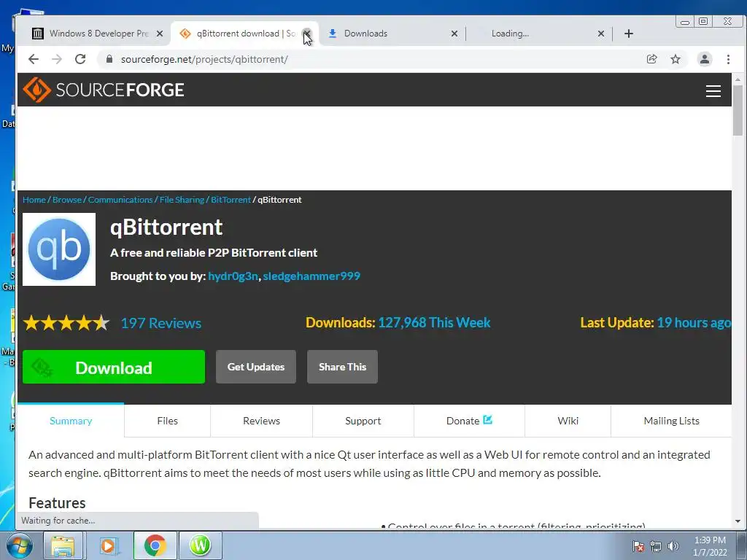This screenshot has height=560, width=747.
Task: Share this page via share icon
Action: [651, 59]
